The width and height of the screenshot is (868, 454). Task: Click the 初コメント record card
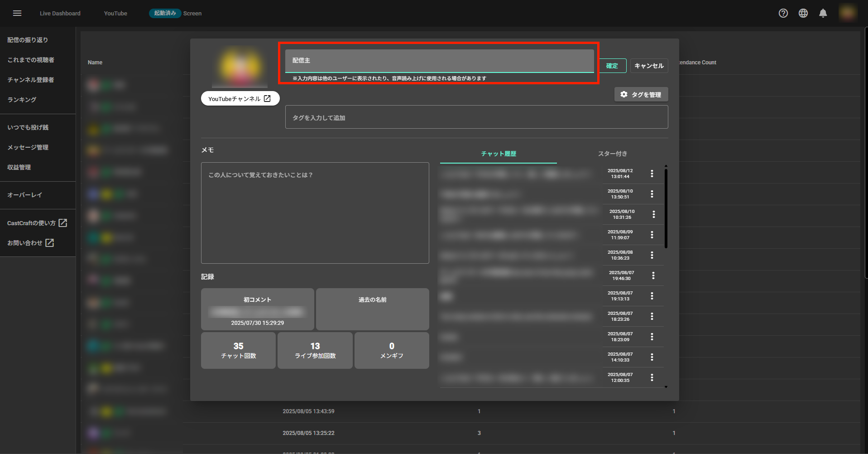[258, 309]
